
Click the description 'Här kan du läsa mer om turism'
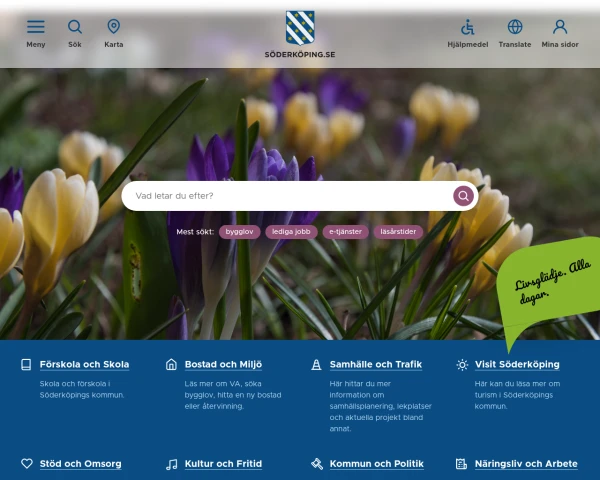click(x=517, y=395)
